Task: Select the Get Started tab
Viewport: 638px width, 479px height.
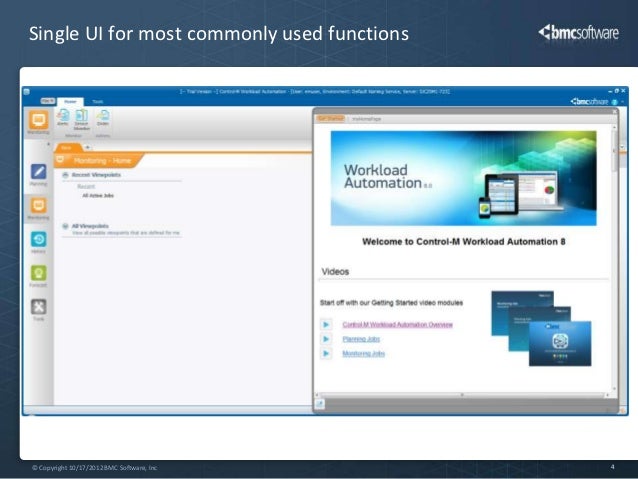Action: [331, 118]
